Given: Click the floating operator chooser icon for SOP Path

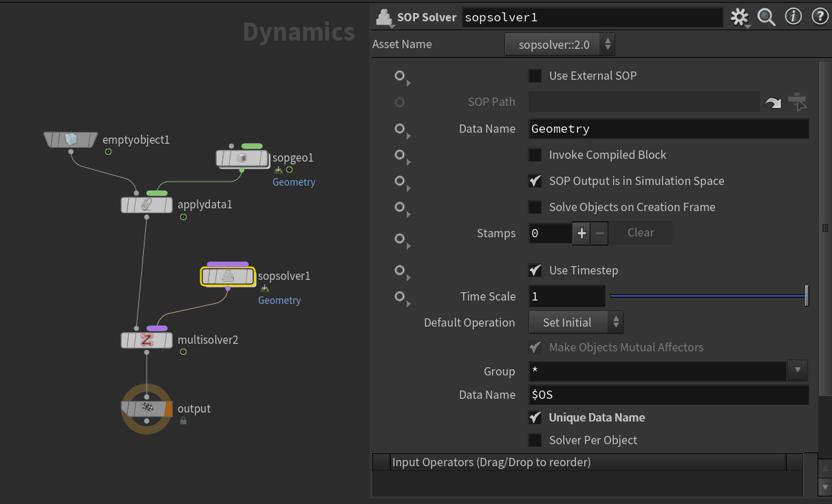Looking at the screenshot, I should [797, 102].
